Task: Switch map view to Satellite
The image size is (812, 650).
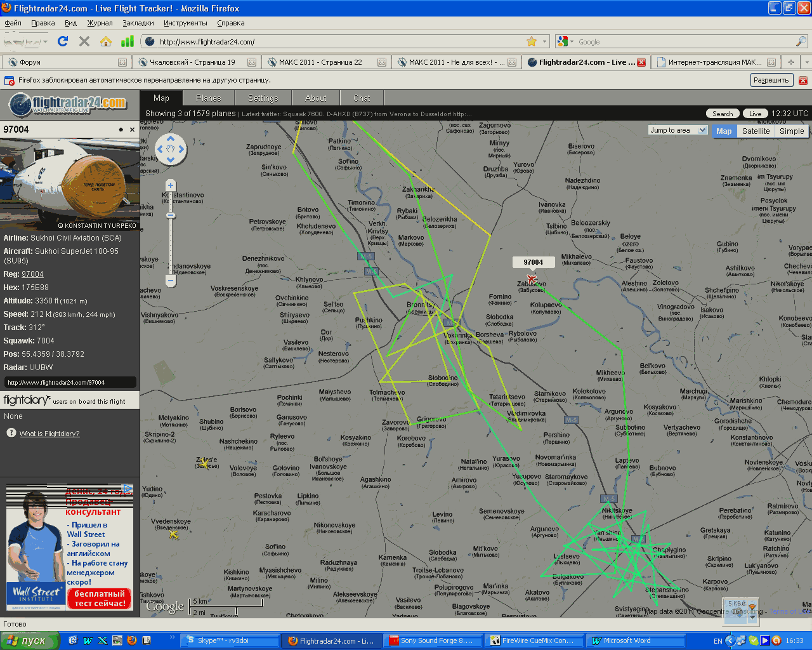Action: [x=756, y=131]
